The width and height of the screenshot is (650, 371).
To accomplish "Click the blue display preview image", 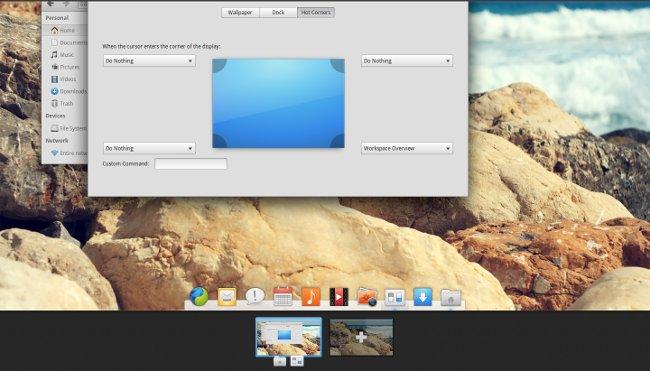I will pyautogui.click(x=279, y=103).
